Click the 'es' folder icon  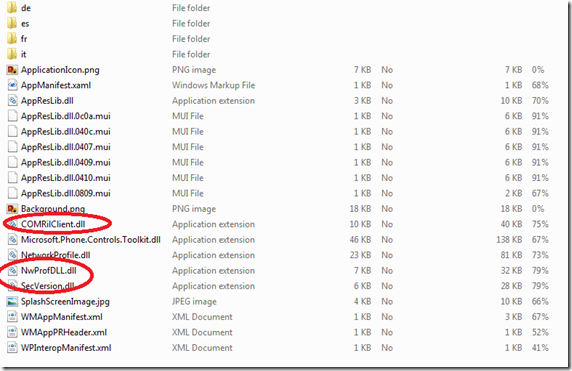(x=12, y=23)
